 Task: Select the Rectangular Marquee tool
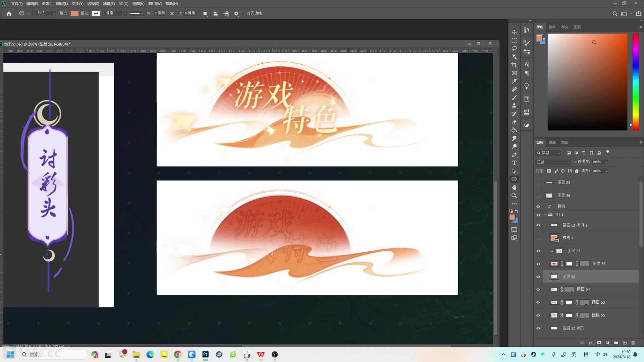514,40
